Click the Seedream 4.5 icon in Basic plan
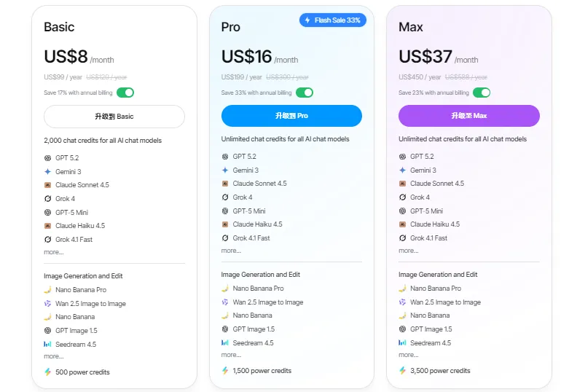The height and width of the screenshot is (392, 577). pyautogui.click(x=47, y=345)
